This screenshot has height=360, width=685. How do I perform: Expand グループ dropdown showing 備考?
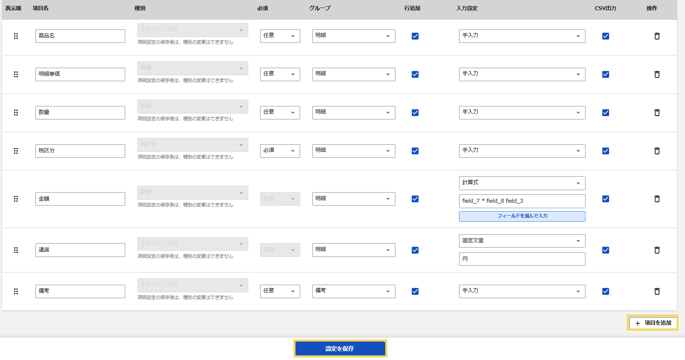pos(354,291)
